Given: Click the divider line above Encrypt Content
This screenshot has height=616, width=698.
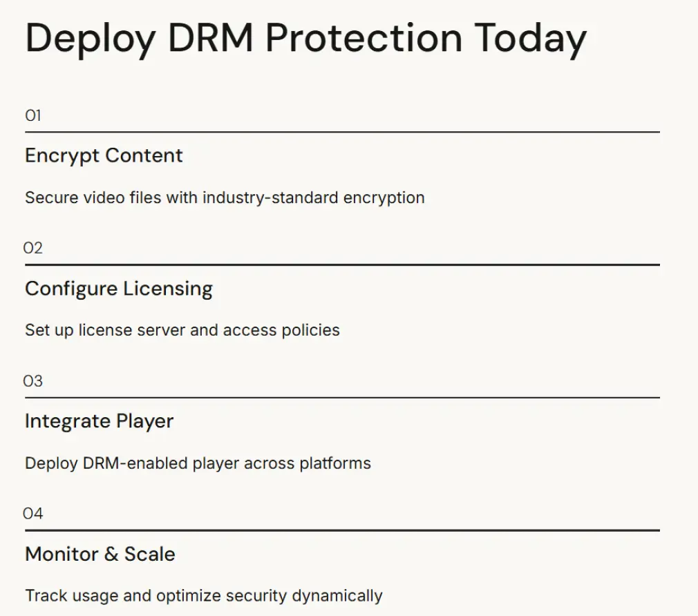Looking at the screenshot, I should coord(342,132).
